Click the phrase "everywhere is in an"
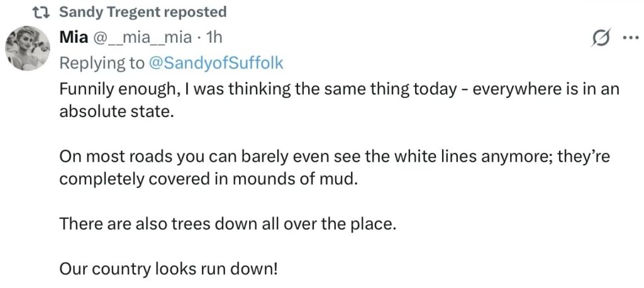The height and width of the screenshot is (288, 644). point(546,89)
